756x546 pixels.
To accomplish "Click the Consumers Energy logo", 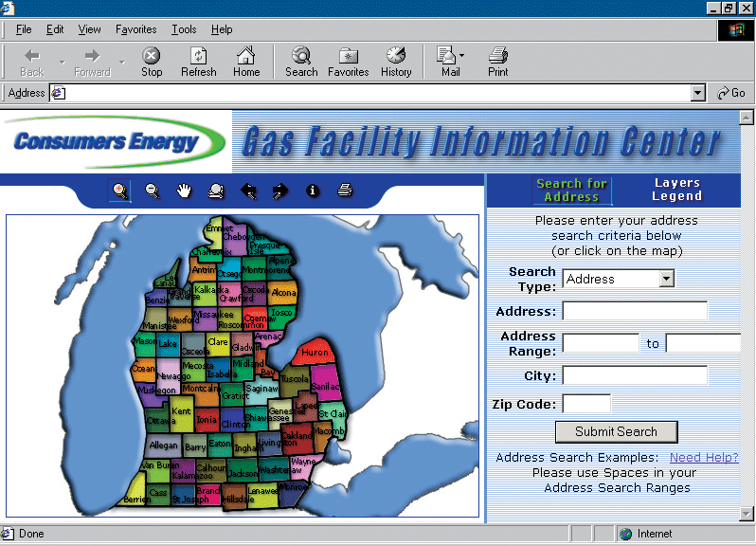I will (x=114, y=142).
